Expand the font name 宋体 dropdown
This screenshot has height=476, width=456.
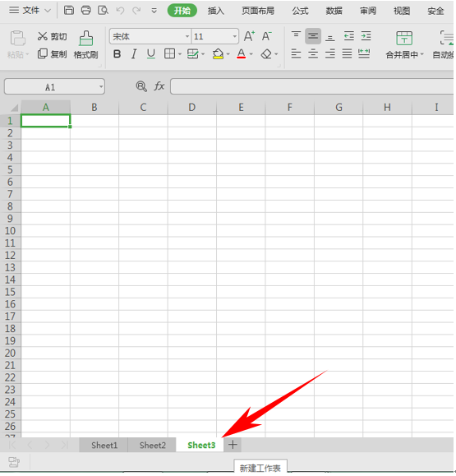[187, 36]
